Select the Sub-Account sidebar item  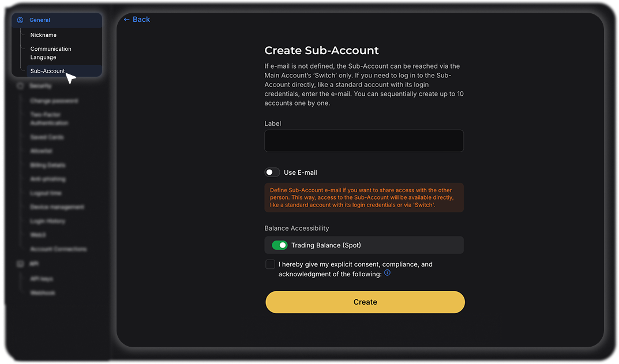47,71
